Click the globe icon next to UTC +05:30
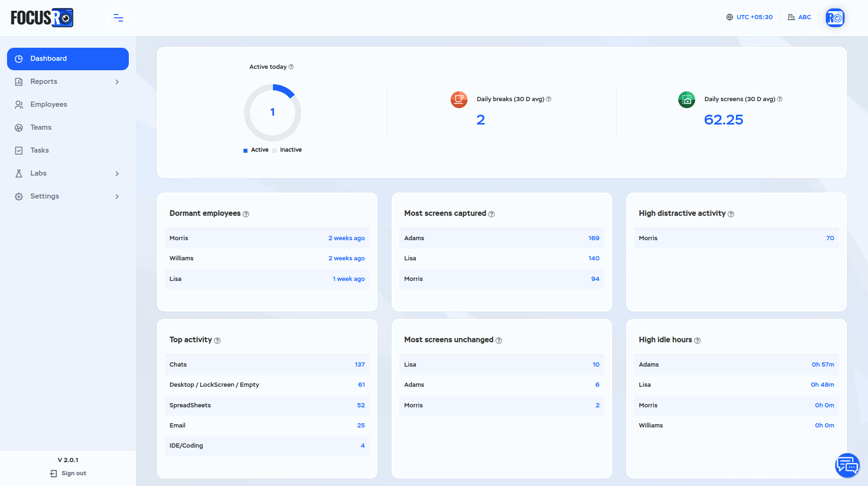The width and height of the screenshot is (868, 486). [729, 17]
